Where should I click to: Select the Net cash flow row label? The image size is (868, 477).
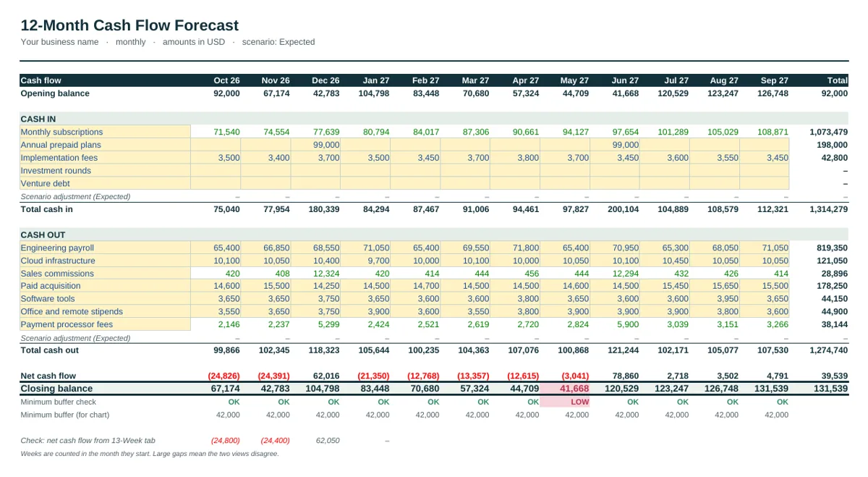[x=48, y=376]
